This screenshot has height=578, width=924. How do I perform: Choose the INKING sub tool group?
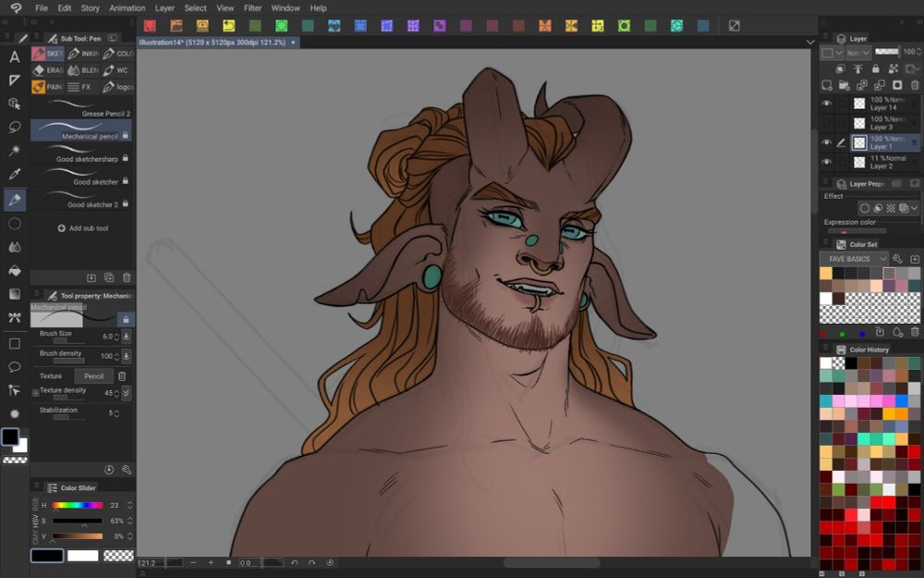coord(82,54)
